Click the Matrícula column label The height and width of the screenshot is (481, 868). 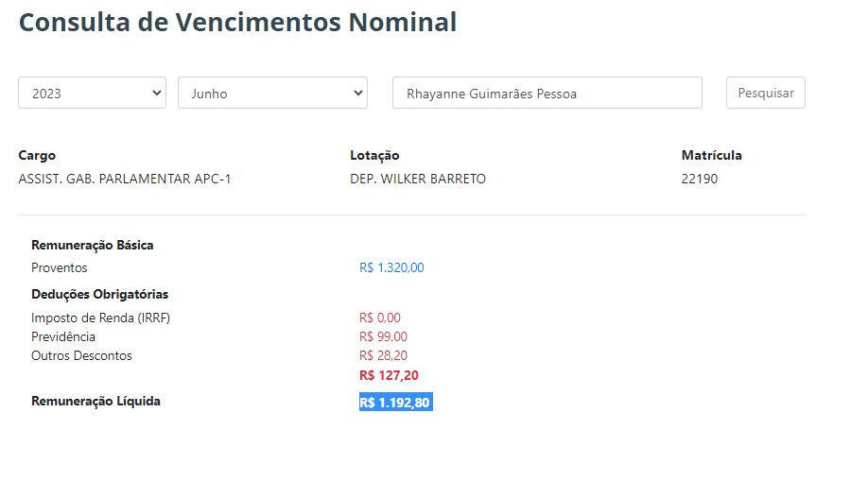coord(711,155)
